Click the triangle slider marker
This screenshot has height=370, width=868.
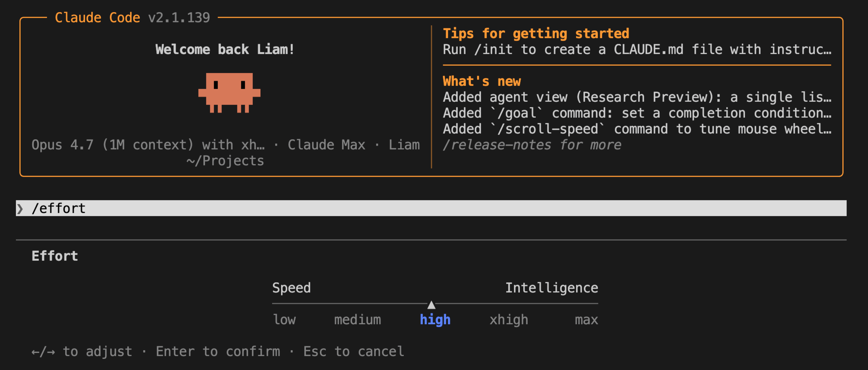click(x=431, y=305)
